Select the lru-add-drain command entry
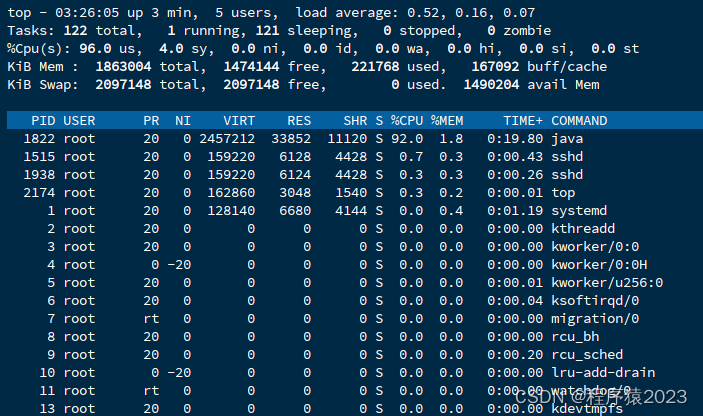Screen dimensions: 703x416 [603, 373]
